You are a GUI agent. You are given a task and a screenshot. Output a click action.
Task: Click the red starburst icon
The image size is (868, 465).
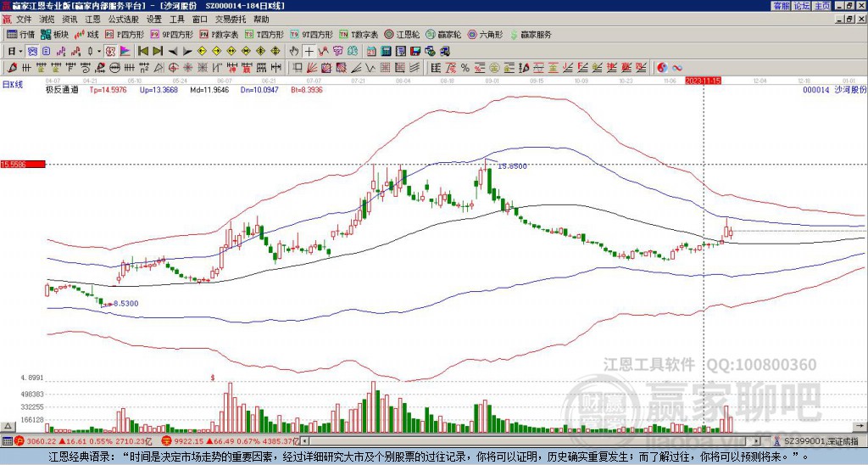pyautogui.click(x=187, y=68)
